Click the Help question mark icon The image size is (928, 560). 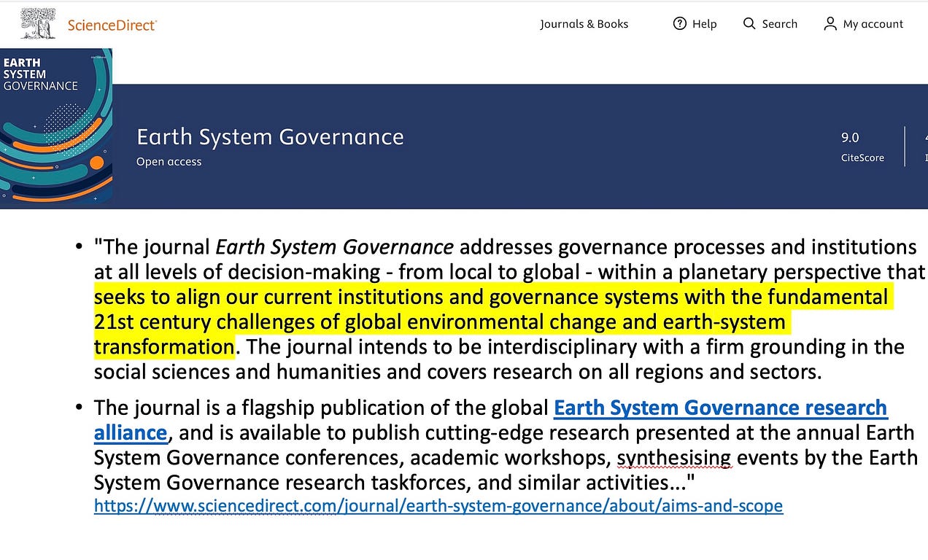coord(679,24)
